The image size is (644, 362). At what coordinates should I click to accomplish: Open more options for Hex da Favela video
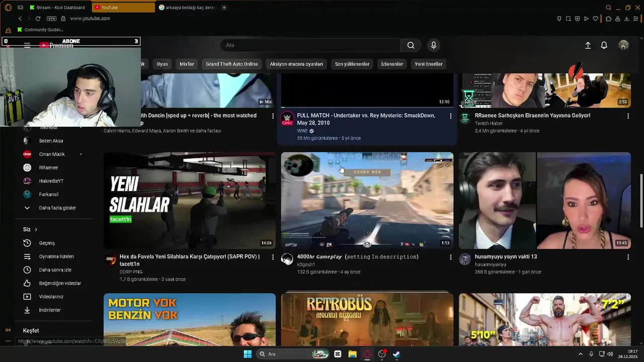[273, 257]
